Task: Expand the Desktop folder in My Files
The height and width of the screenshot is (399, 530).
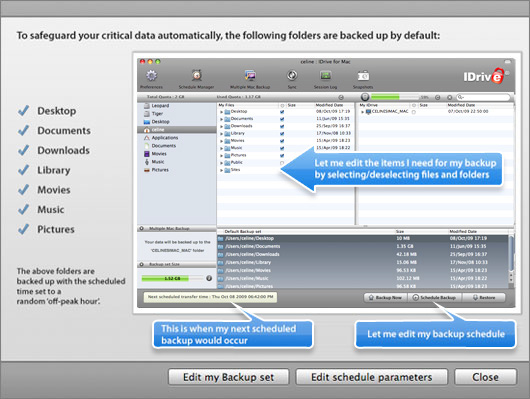Action: (x=221, y=112)
